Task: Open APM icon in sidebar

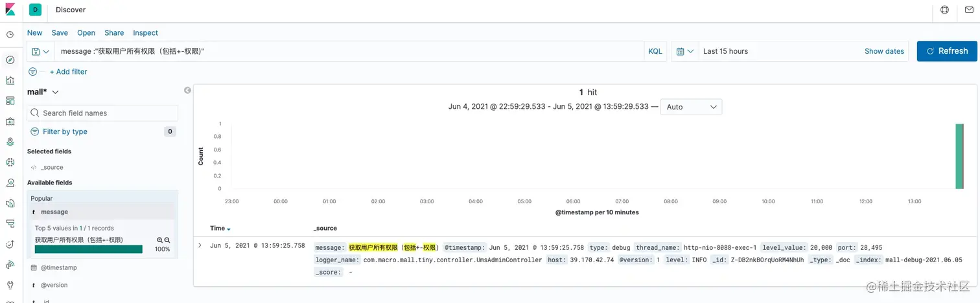Action: coord(10,223)
